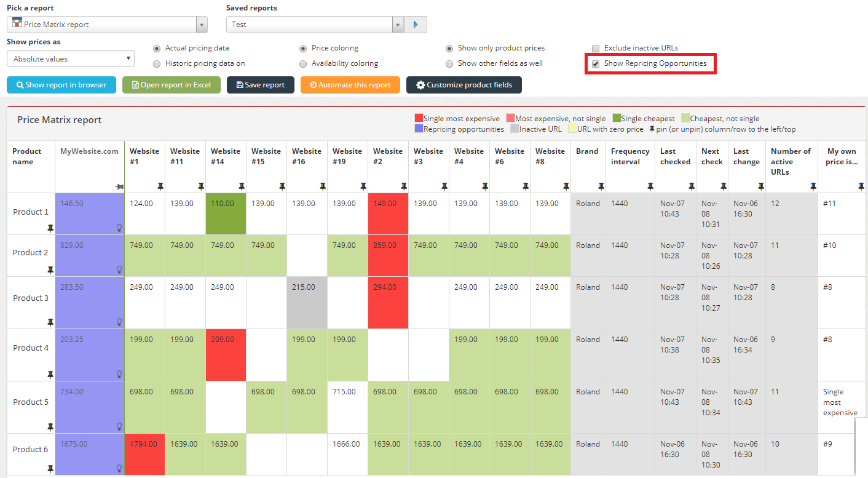Click the Save report button

(x=261, y=85)
